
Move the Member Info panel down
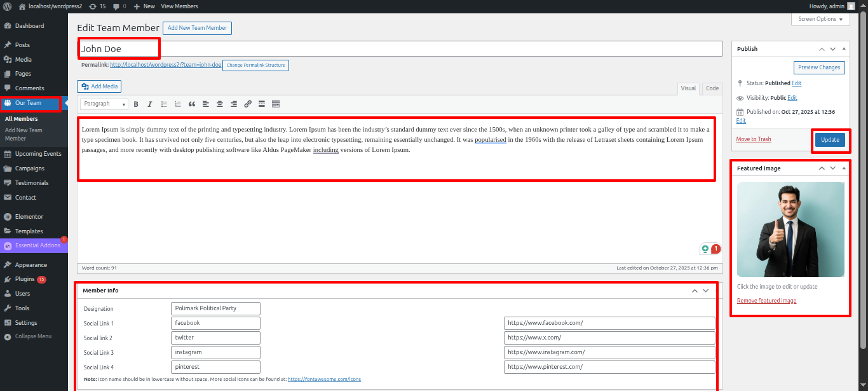[x=705, y=291]
